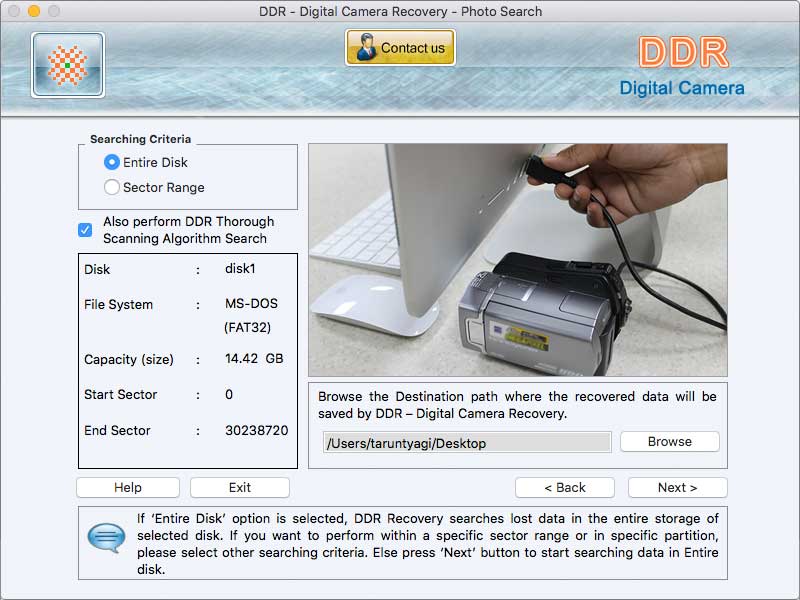Click the camcorder connection photo
This screenshot has height=600, width=800.
pyautogui.click(x=518, y=260)
